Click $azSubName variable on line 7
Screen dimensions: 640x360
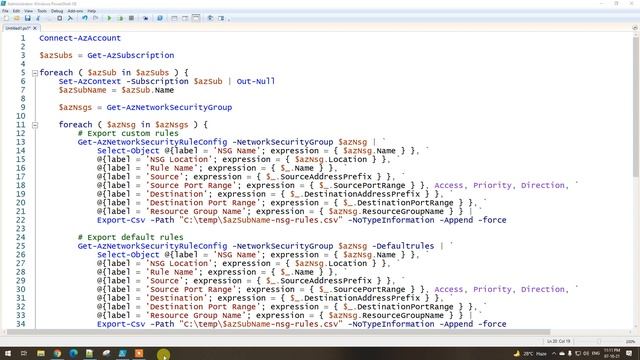tap(82, 90)
